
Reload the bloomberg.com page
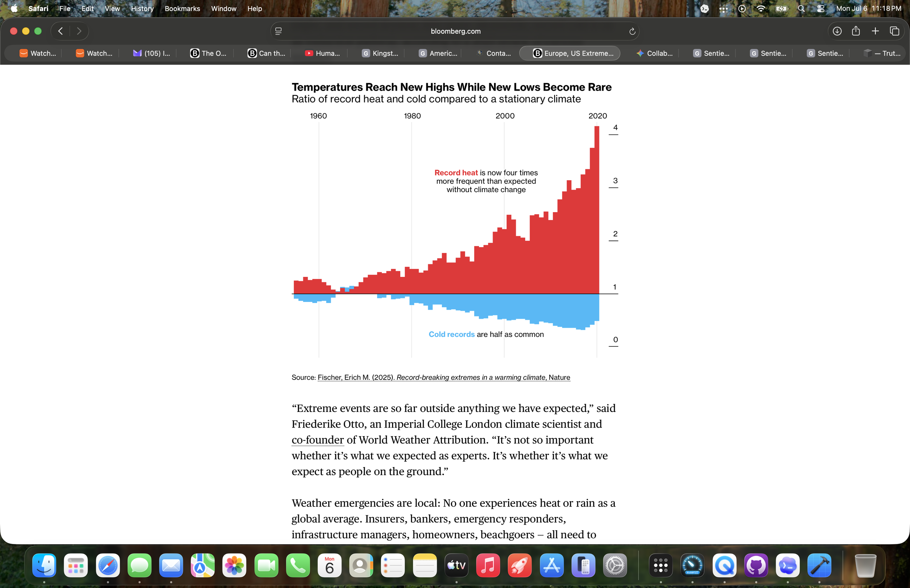coord(632,31)
